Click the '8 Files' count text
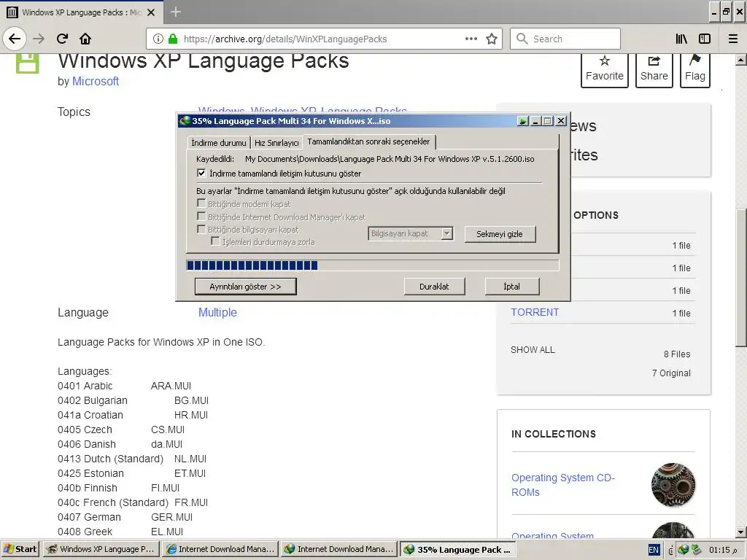This screenshot has height=560, width=747. (x=677, y=354)
